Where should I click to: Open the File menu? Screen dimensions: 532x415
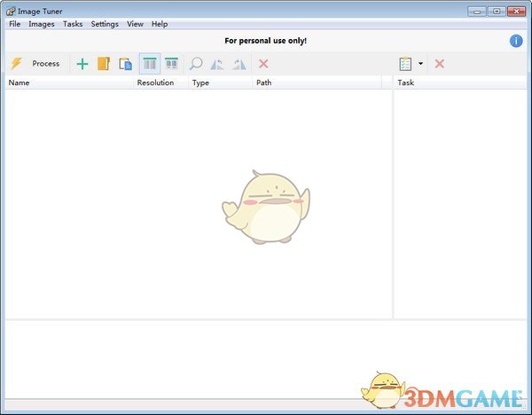click(x=14, y=24)
